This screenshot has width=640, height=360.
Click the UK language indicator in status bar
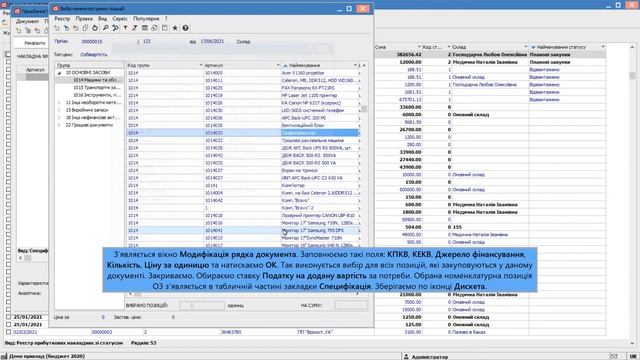(x=633, y=356)
